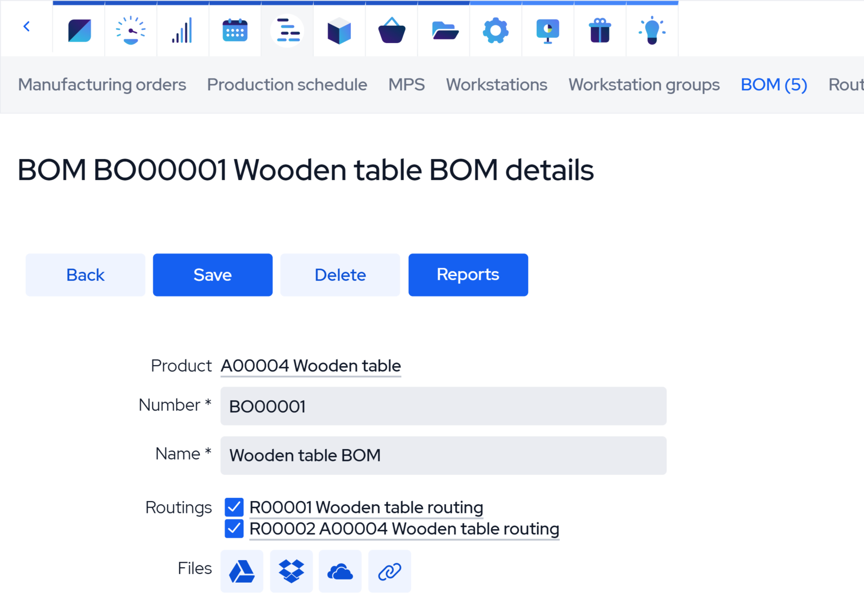Click the gift icon in the top bar
Screen dimensions: 864x616
pyautogui.click(x=599, y=30)
